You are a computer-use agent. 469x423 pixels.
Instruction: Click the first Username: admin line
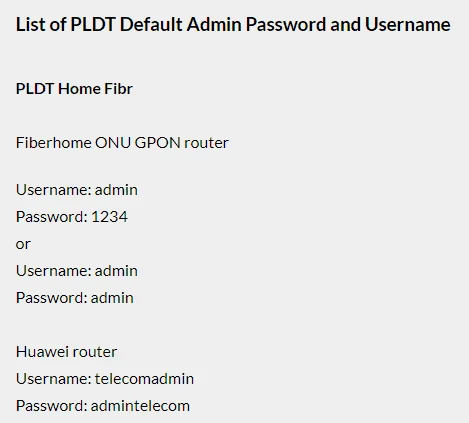pyautogui.click(x=77, y=190)
